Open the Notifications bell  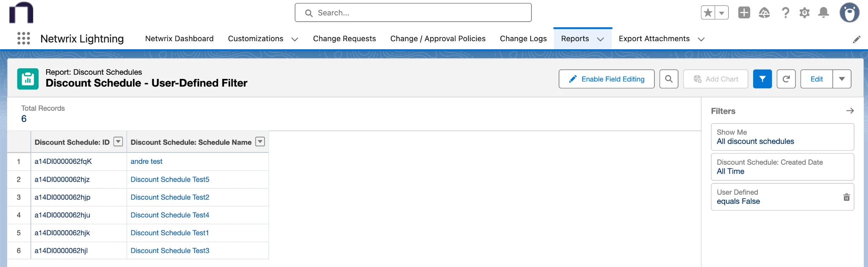coord(823,13)
